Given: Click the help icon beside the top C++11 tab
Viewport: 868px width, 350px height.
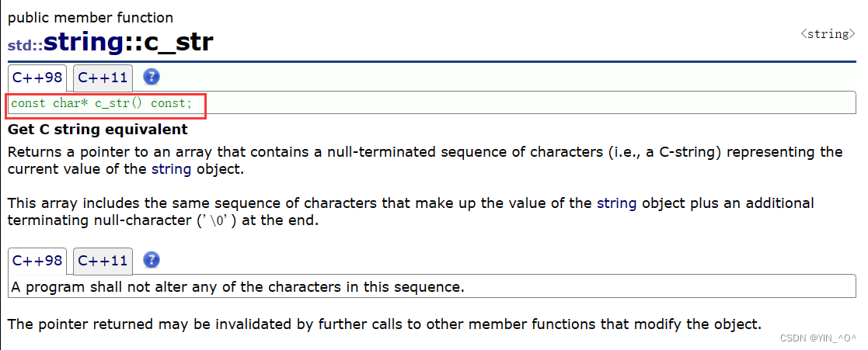Looking at the screenshot, I should pos(152,77).
